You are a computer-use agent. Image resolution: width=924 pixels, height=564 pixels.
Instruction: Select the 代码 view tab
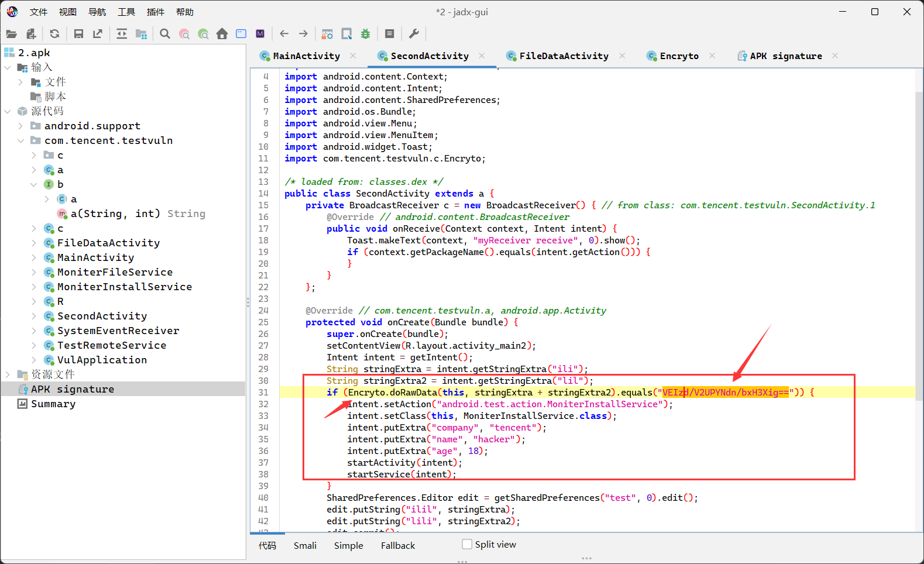[x=267, y=545]
